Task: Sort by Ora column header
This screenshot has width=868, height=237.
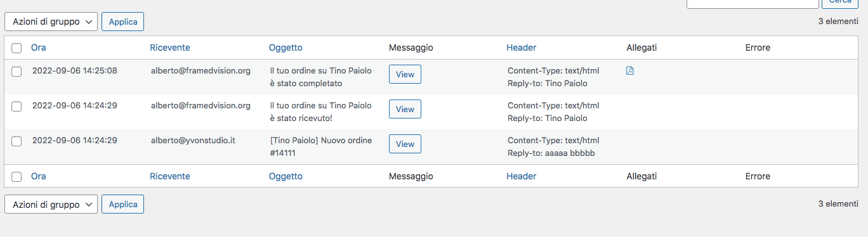Action: [39, 48]
